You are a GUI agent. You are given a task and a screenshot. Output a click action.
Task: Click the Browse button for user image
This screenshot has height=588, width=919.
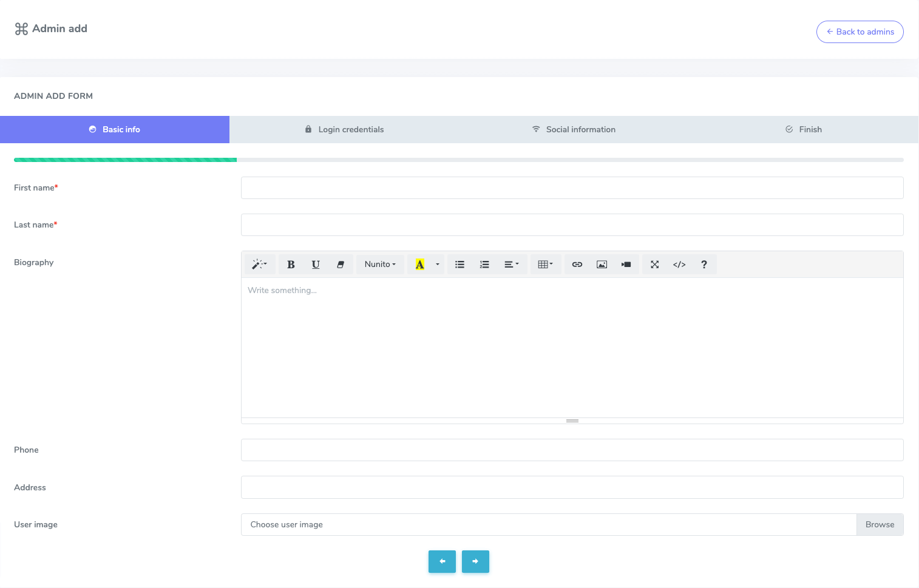click(880, 525)
